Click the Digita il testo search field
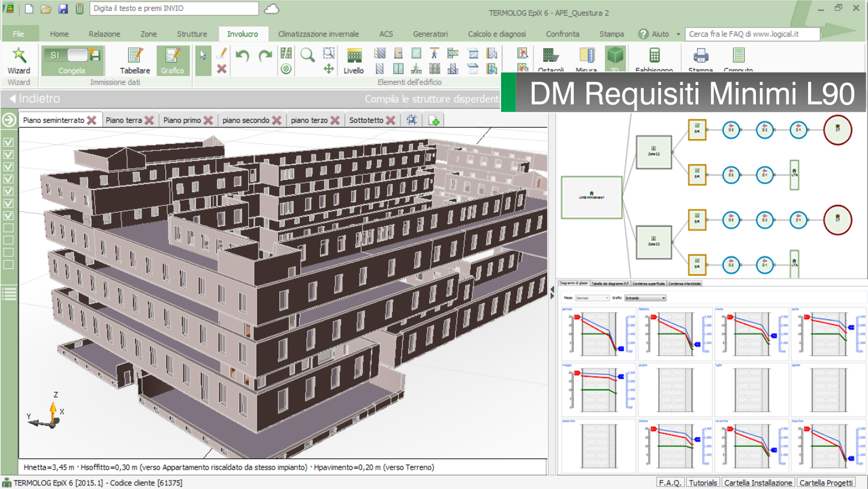This screenshot has width=868, height=489. pyautogui.click(x=174, y=8)
